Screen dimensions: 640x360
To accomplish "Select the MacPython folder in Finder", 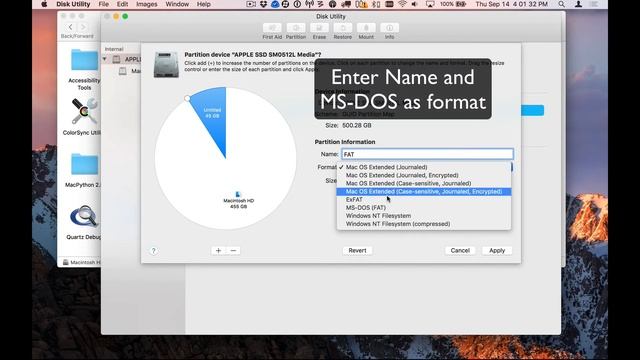I will coord(83,170).
